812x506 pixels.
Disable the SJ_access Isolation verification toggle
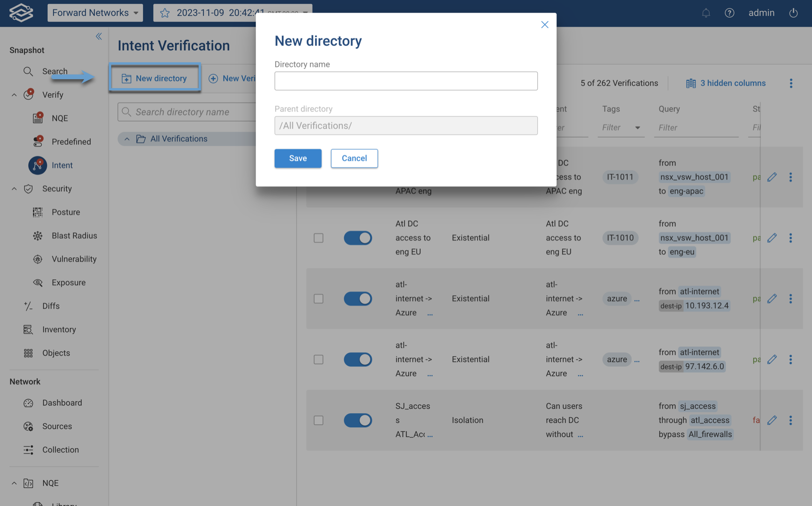click(x=358, y=420)
